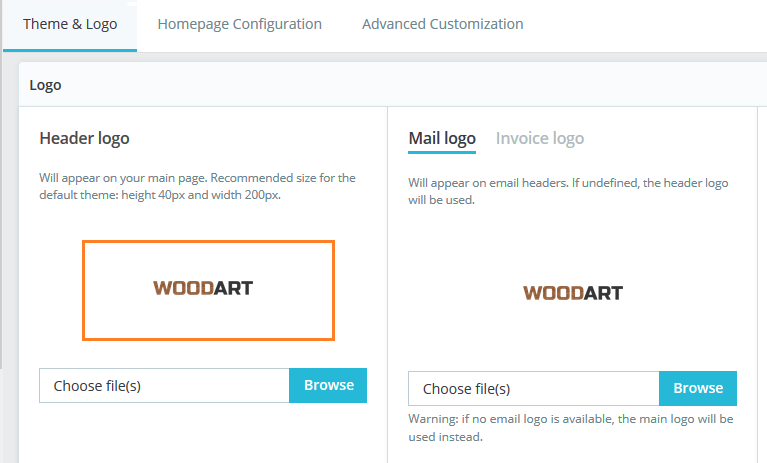767x463 pixels.
Task: Click the Logo panel title
Action: 46,85
